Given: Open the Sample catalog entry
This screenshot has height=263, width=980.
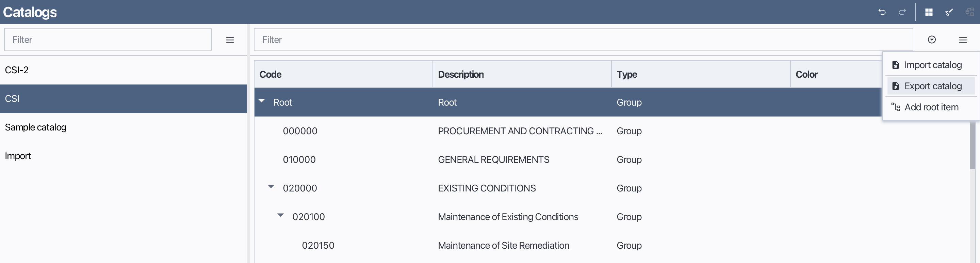Looking at the screenshot, I should click(35, 127).
